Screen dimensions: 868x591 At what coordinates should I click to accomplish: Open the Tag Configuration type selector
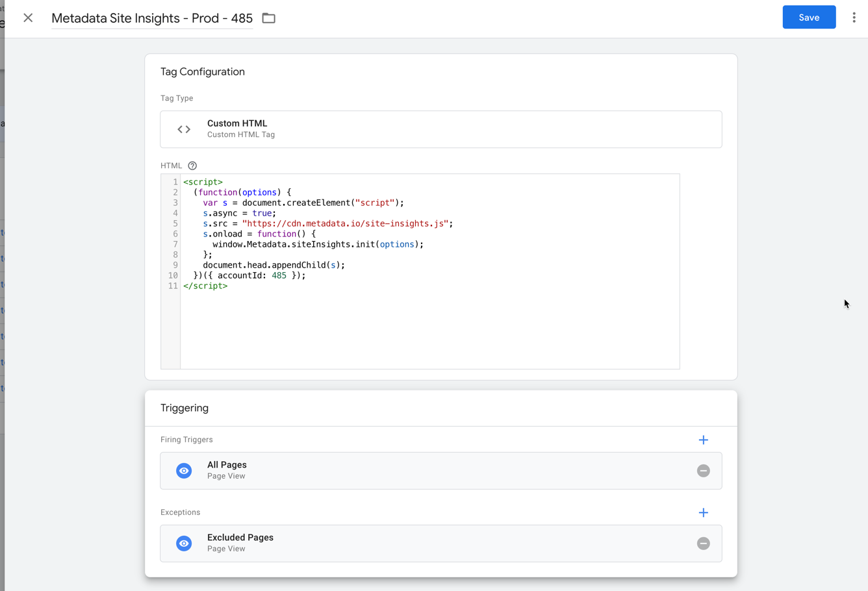coord(441,129)
